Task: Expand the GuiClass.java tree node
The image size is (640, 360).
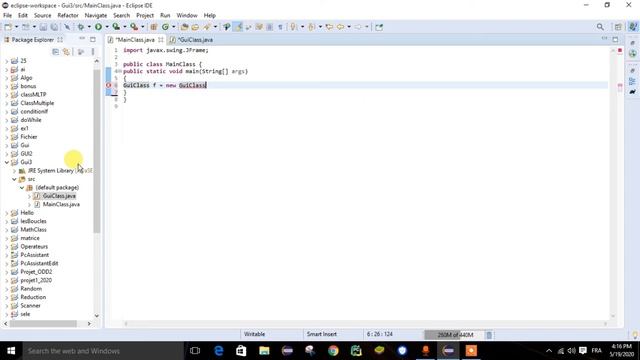Action: click(29, 196)
